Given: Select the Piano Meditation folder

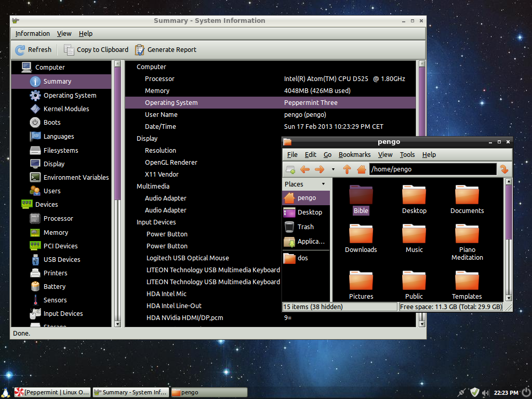Looking at the screenshot, I should 467,243.
